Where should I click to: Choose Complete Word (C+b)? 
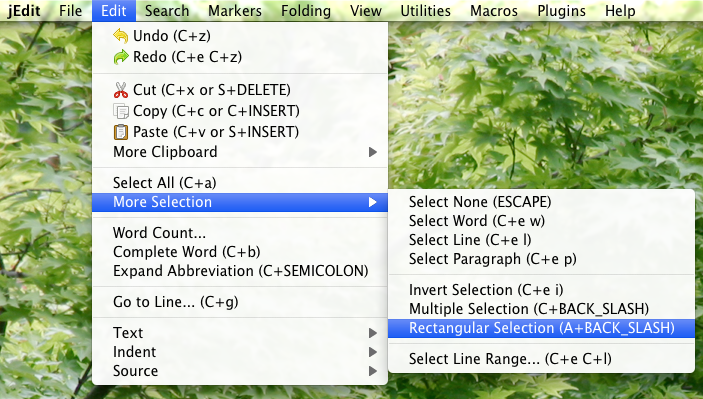(240, 252)
